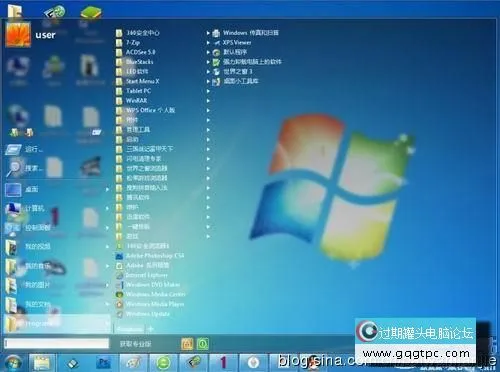Launch Windows DVD Maker

point(148,285)
